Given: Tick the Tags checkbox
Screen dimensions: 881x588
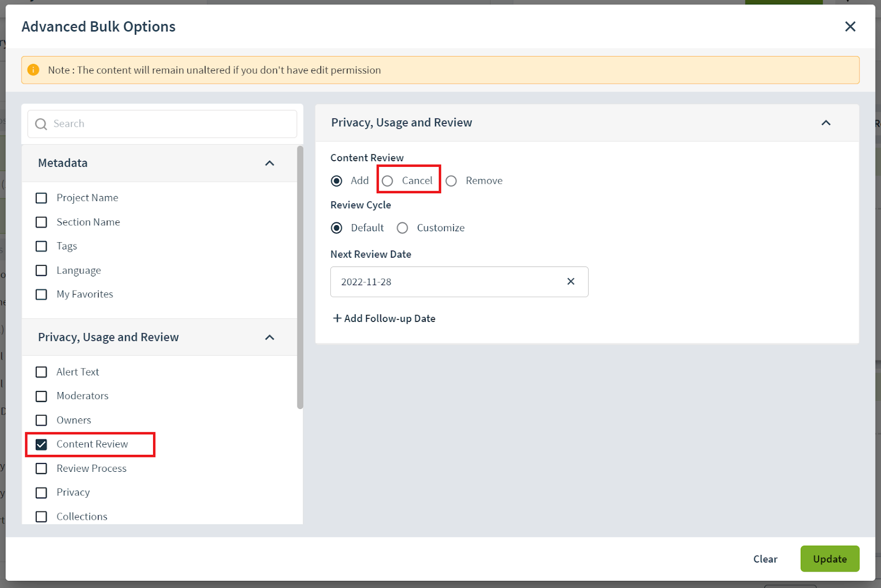Looking at the screenshot, I should point(41,246).
